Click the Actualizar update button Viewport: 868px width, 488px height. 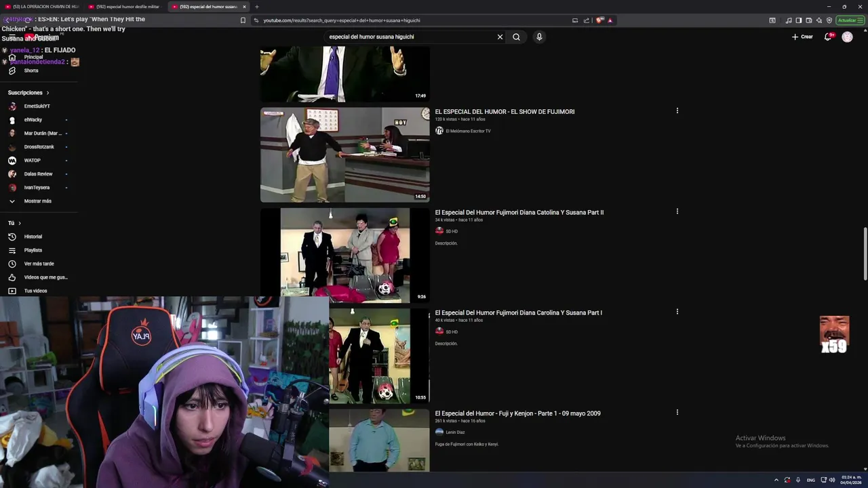click(850, 20)
